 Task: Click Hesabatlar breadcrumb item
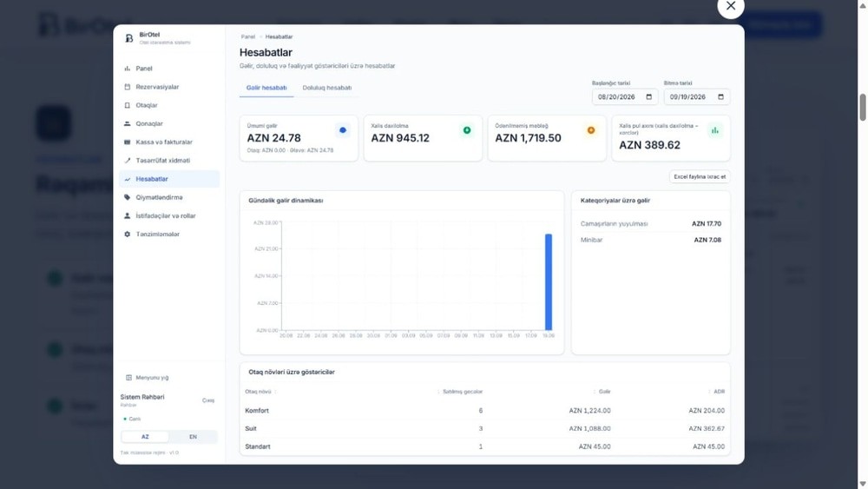(279, 36)
